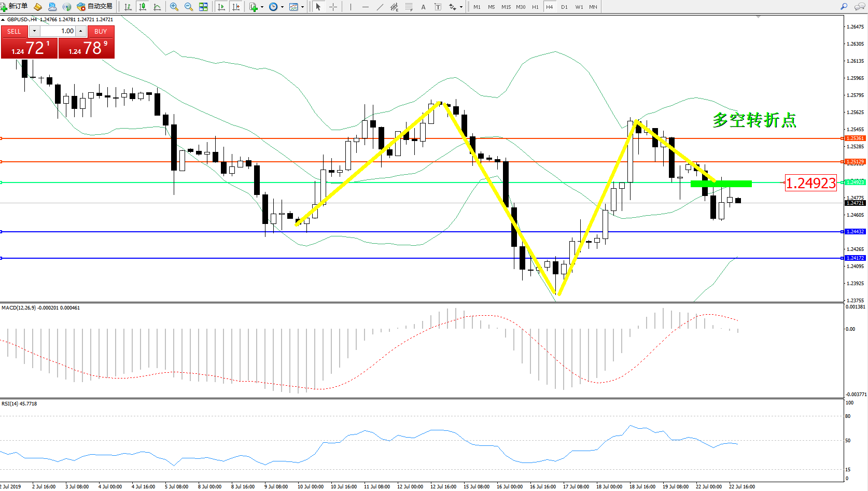Screen dimensions: 868x491
Task: Click the Zoom Out magnifier icon
Action: point(189,7)
